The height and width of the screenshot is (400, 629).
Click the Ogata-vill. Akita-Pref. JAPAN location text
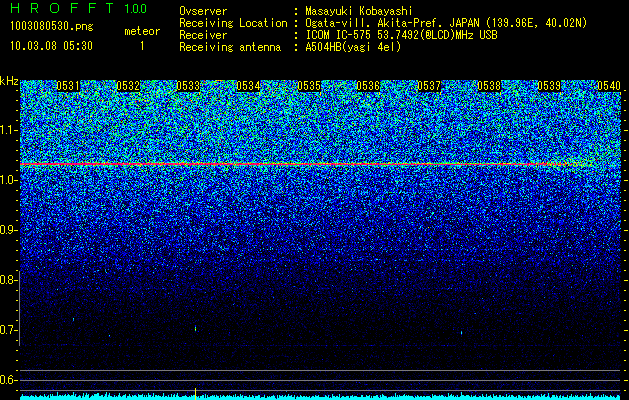[x=446, y=23]
